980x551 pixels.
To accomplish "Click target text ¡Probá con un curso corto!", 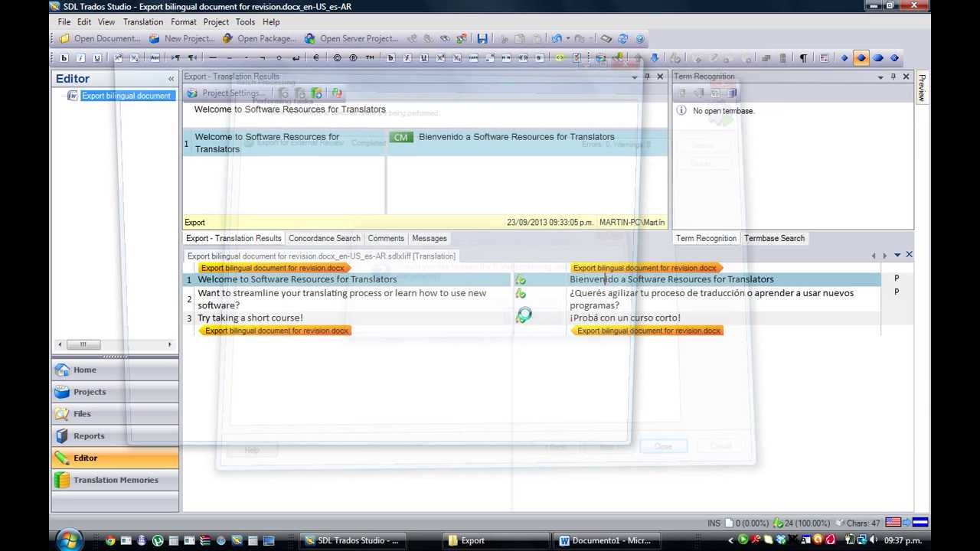I will [625, 318].
